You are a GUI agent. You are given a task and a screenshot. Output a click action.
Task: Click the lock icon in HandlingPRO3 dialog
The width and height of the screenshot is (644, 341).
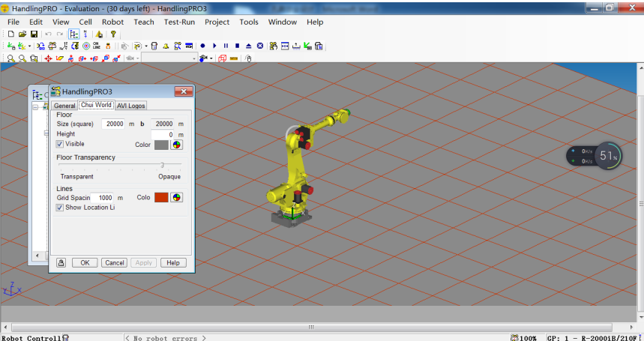click(61, 262)
